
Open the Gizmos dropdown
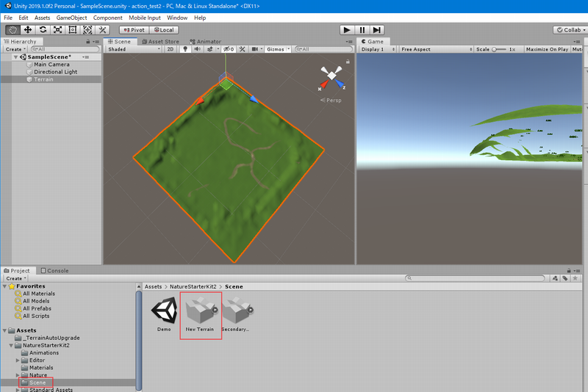coord(279,49)
